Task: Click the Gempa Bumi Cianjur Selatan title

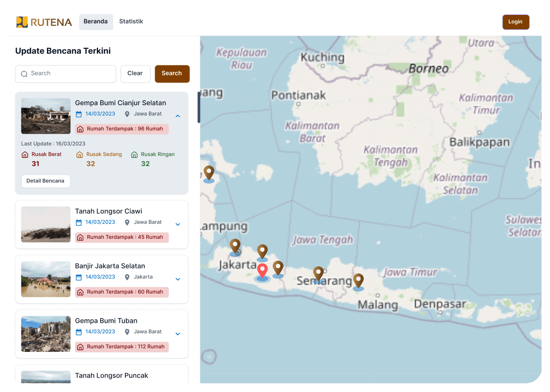Action: tap(121, 103)
